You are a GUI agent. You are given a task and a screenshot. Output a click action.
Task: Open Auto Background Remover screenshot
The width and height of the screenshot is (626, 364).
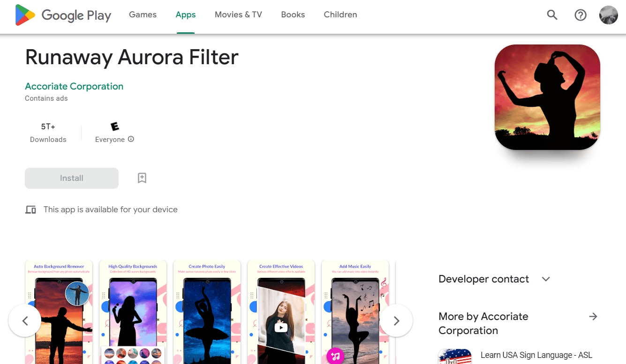point(59,312)
